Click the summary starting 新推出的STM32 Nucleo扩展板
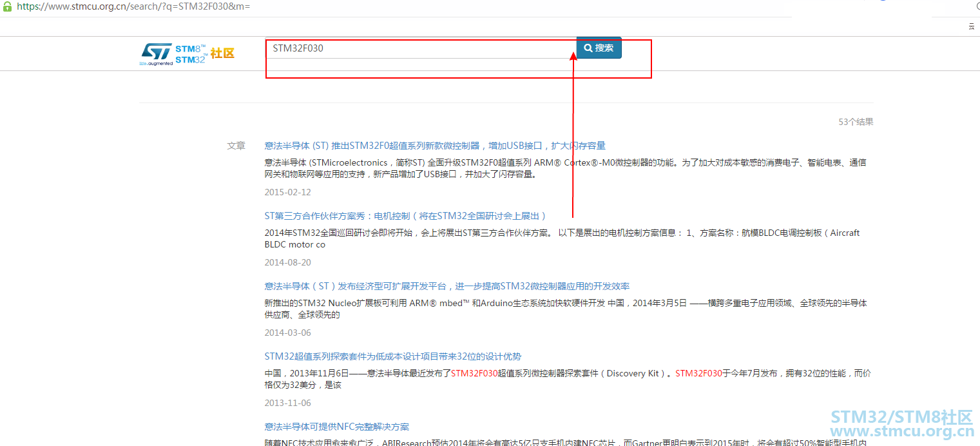980x446 pixels. pyautogui.click(x=565, y=309)
